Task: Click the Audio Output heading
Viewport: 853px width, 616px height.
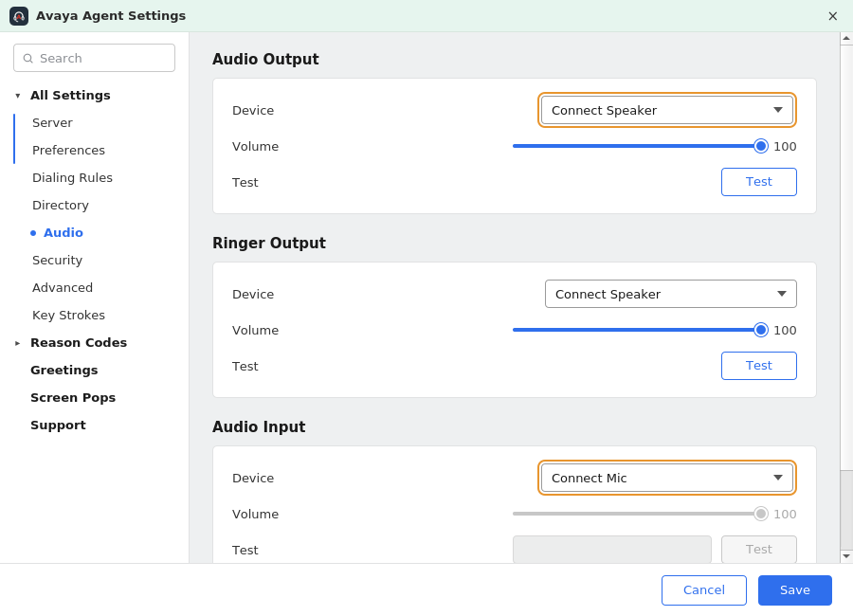Action: tap(265, 60)
